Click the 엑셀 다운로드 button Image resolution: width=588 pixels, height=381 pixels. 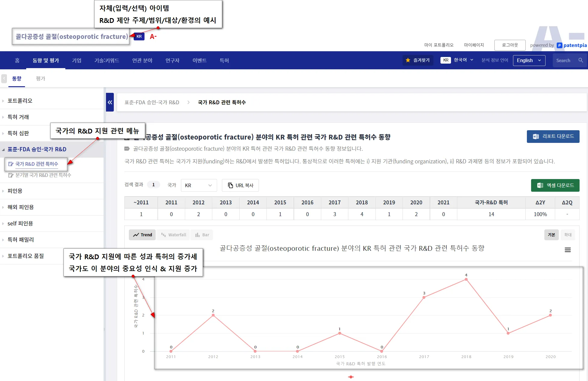(x=555, y=185)
